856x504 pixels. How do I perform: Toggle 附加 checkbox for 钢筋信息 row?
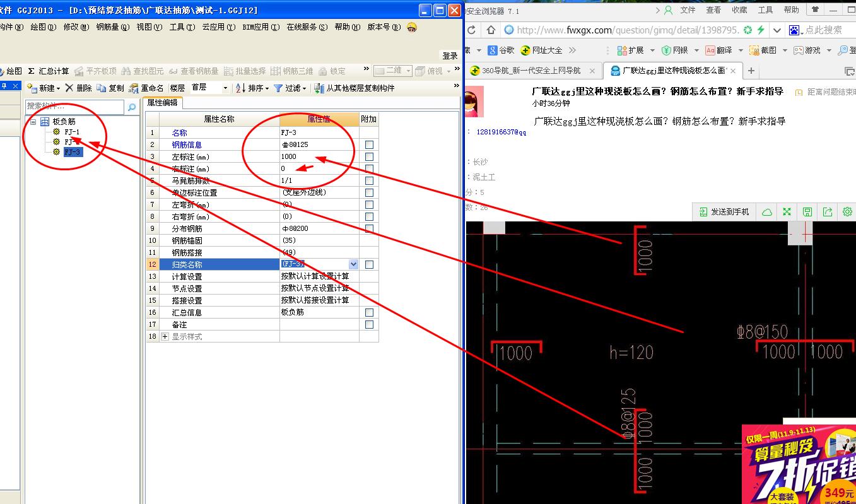point(369,145)
